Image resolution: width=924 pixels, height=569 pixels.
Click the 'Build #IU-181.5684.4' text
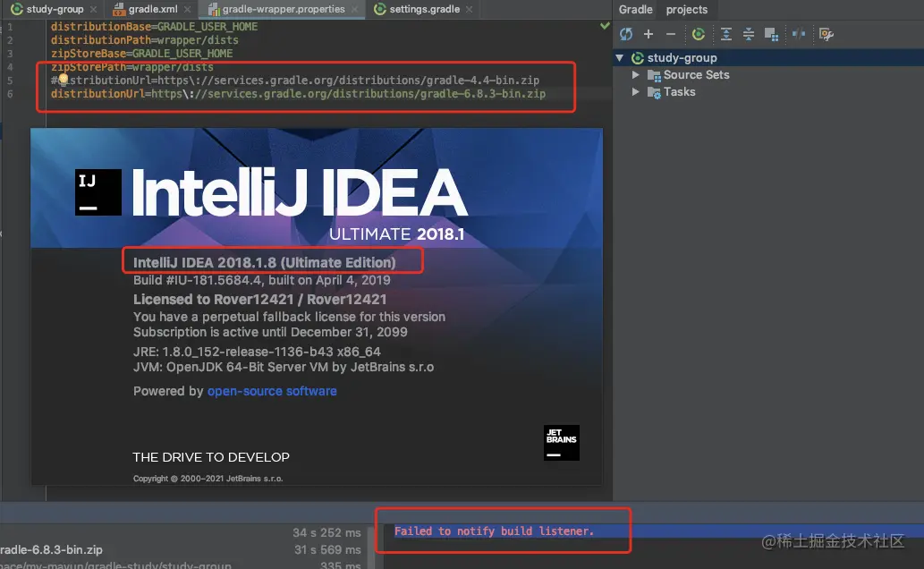pos(198,280)
